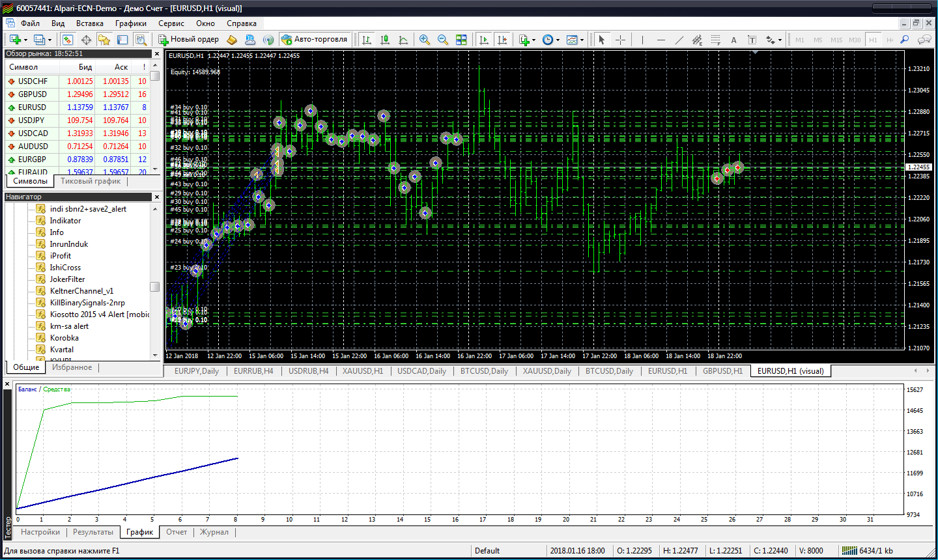Select the text label tool
Viewport: 938px width, 560px height.
(752, 40)
